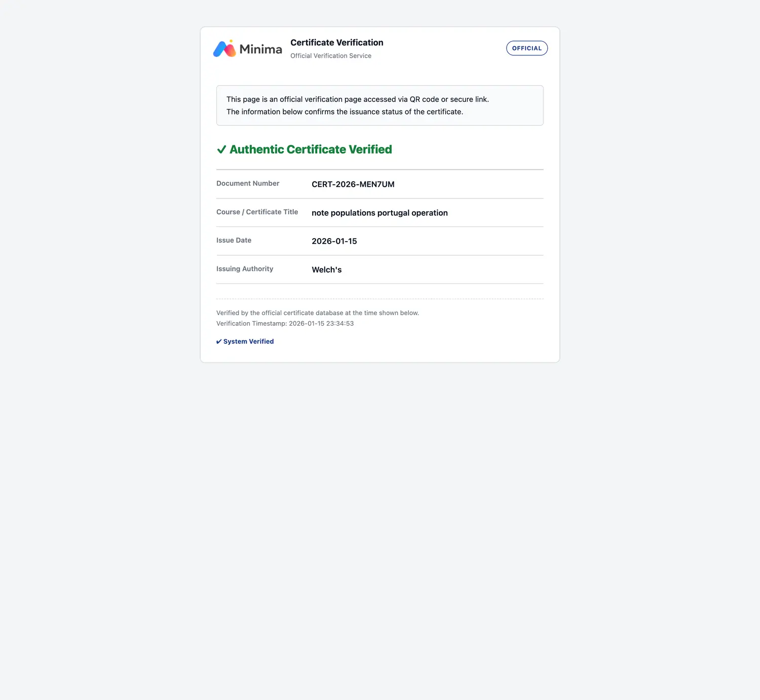Select the note populations portugal operation title
Screen dimensions: 760x700
pyautogui.click(x=379, y=213)
